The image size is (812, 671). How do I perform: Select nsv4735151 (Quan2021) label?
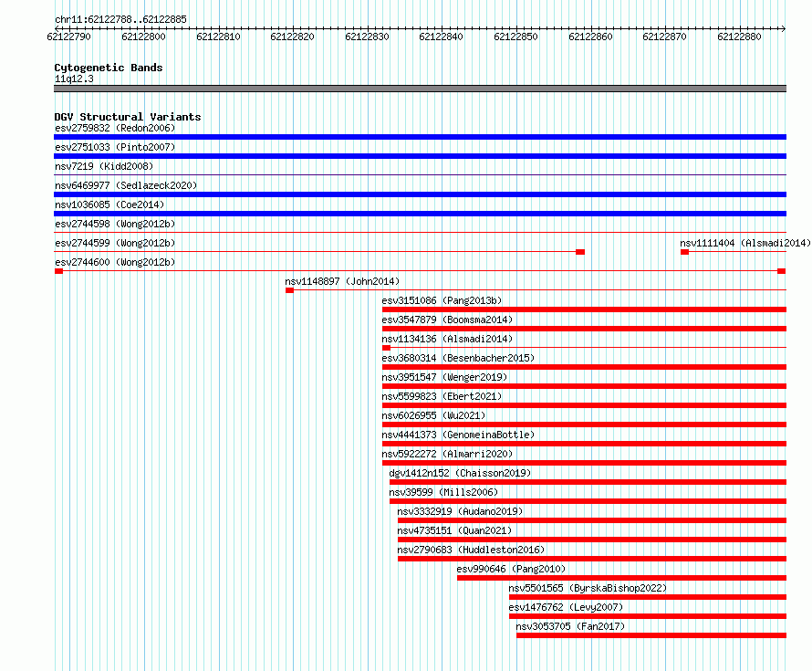[454, 530]
